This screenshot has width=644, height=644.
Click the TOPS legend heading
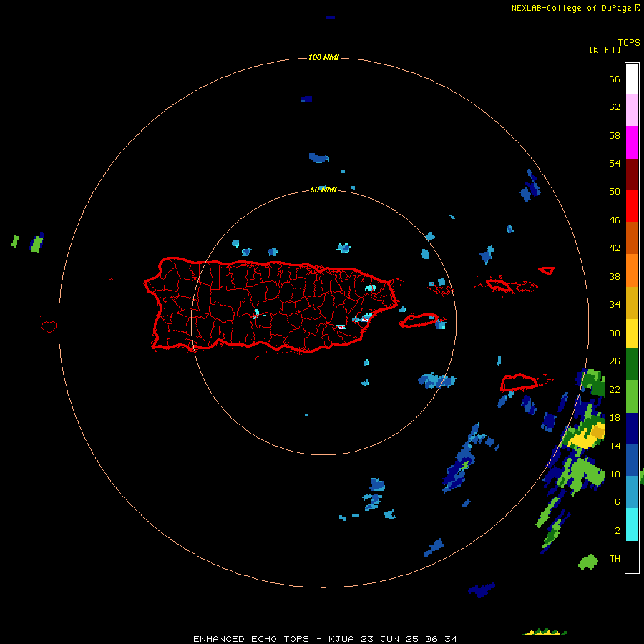(629, 43)
